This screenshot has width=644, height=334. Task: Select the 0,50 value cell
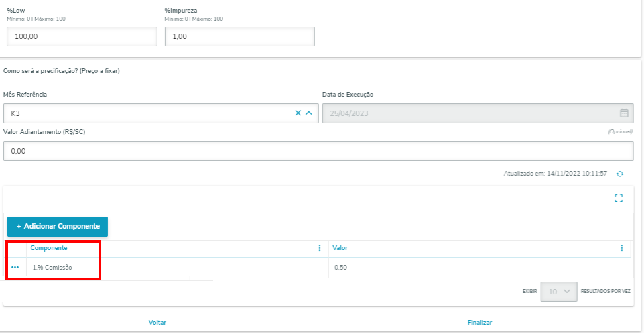click(480, 268)
